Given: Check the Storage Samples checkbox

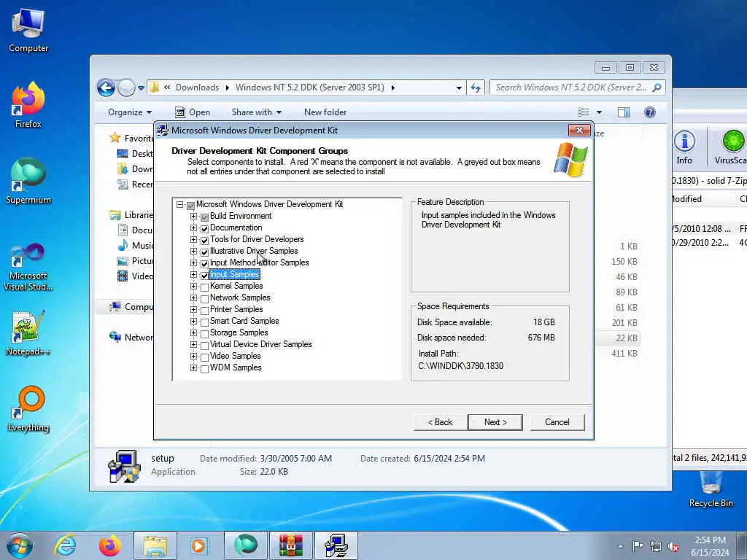Looking at the screenshot, I should (x=204, y=333).
